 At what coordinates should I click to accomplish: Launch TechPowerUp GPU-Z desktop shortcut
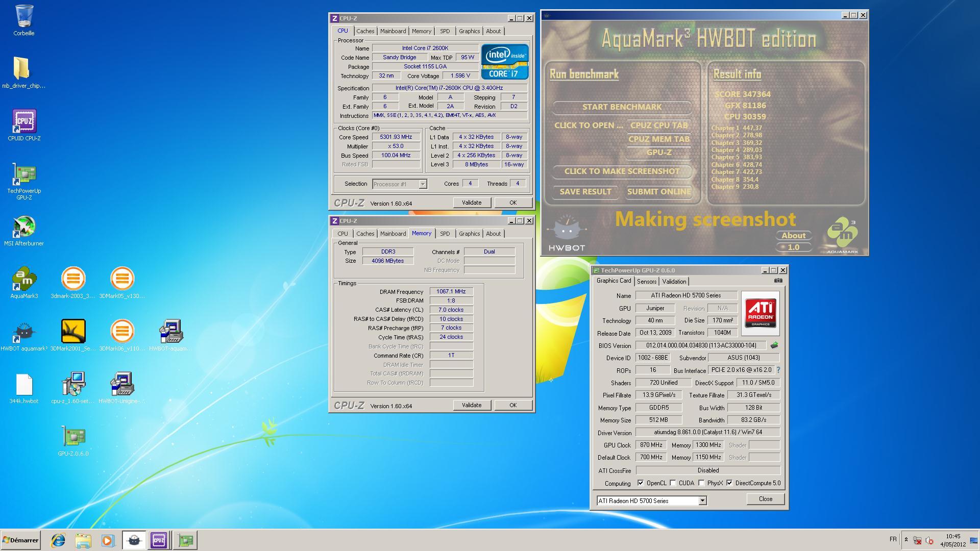(24, 181)
